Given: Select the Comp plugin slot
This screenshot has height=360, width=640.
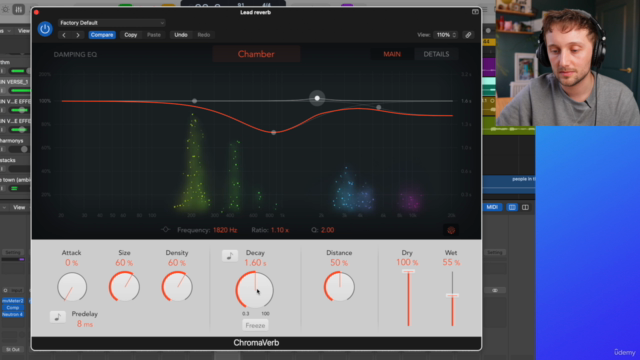Looking at the screenshot, I should 13,307.
